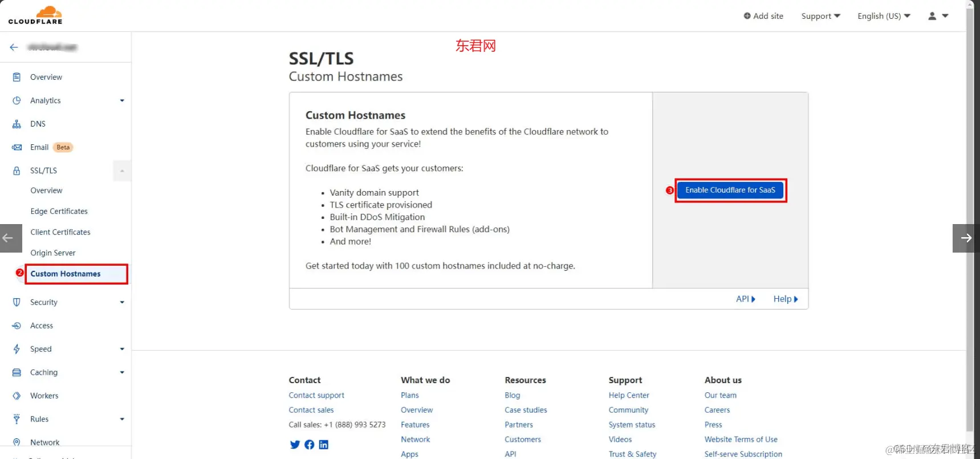
Task: Click the Analytics pie chart icon
Action: coord(17,100)
